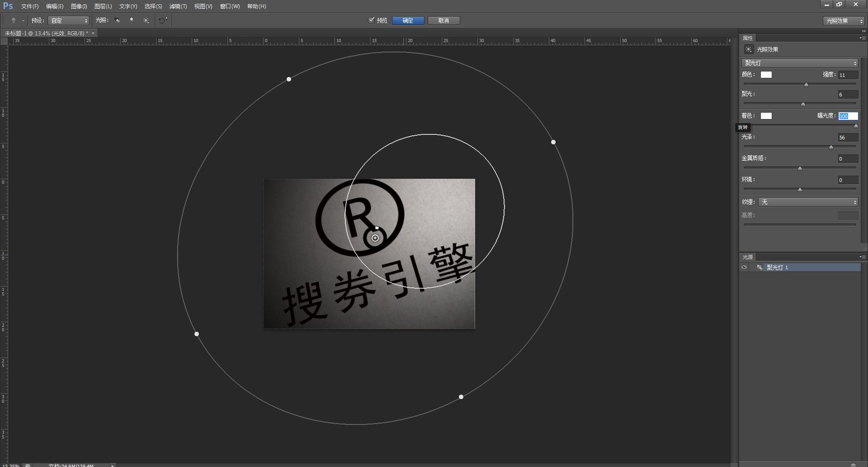Screen dimensions: 868x467
Task: Click the 光泽 value field
Action: (x=848, y=138)
